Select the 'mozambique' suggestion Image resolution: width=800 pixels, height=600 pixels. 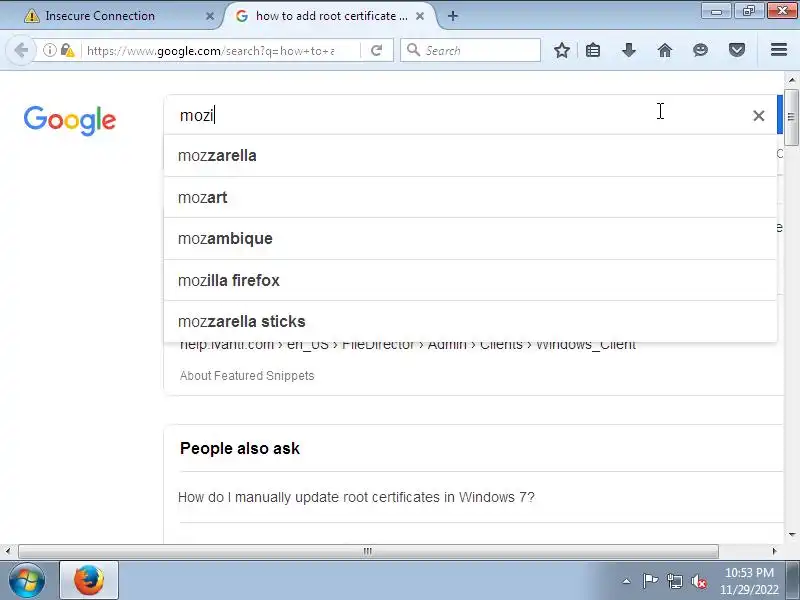[x=470, y=239]
